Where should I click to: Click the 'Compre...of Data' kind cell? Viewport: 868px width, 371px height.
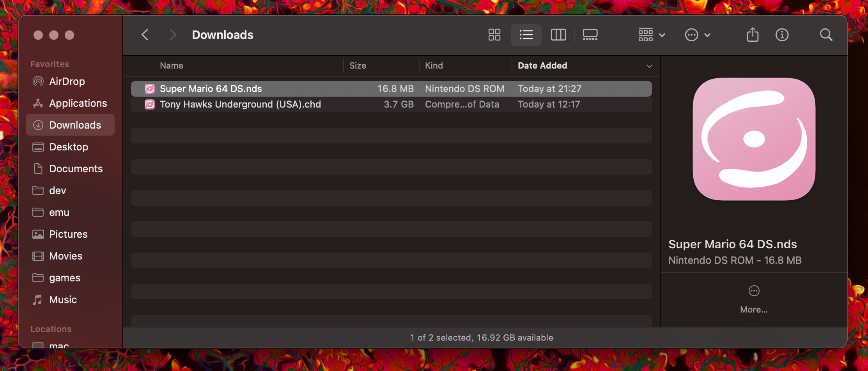(x=462, y=104)
